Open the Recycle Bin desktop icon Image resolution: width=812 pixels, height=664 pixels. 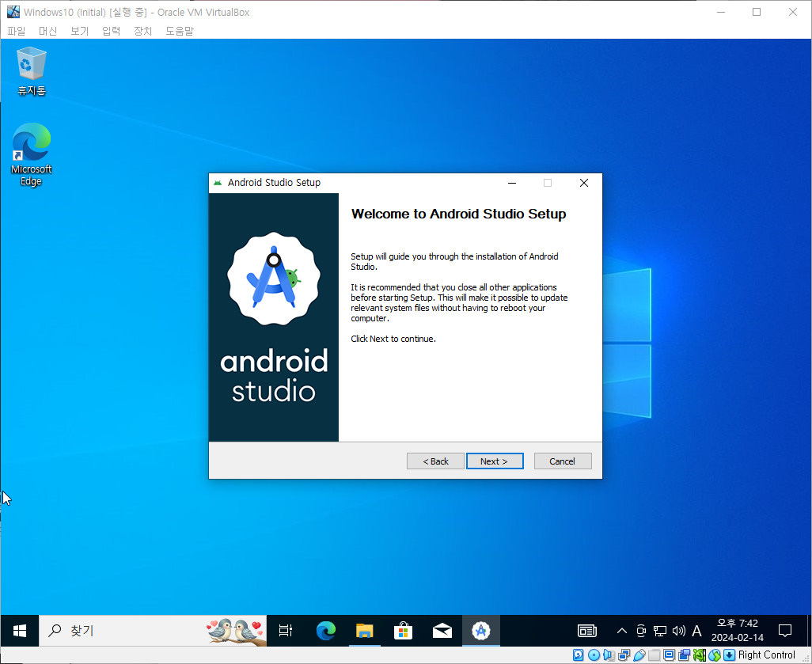32,71
